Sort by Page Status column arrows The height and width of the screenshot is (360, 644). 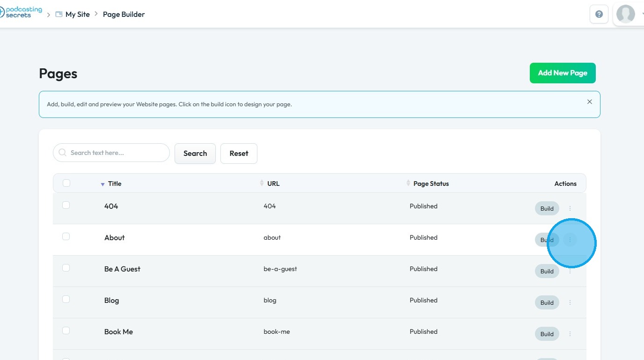coord(408,183)
